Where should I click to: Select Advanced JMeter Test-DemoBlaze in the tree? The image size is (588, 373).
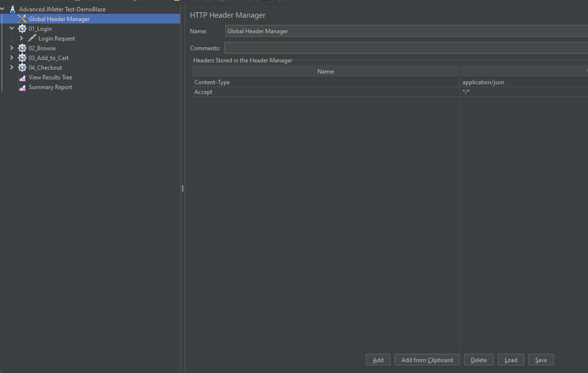click(x=62, y=9)
